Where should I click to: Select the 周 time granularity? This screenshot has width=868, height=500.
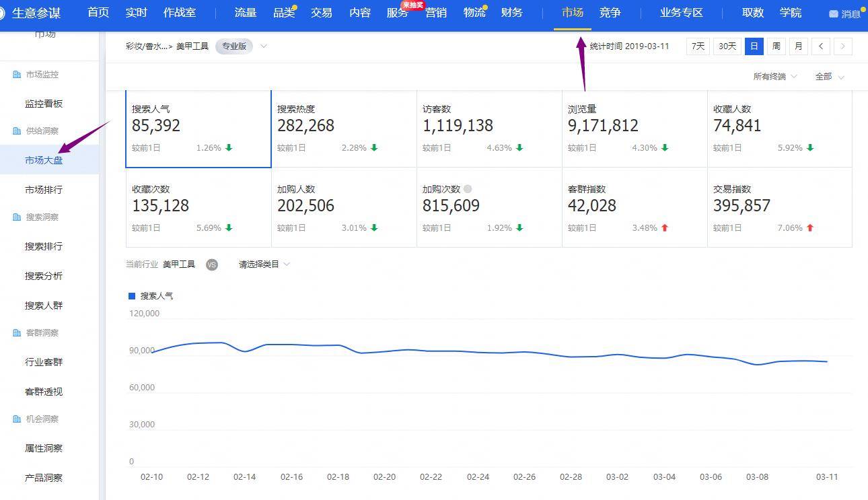776,46
